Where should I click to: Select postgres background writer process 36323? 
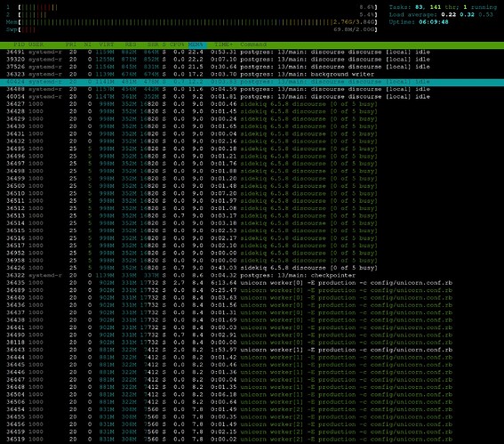point(252,75)
